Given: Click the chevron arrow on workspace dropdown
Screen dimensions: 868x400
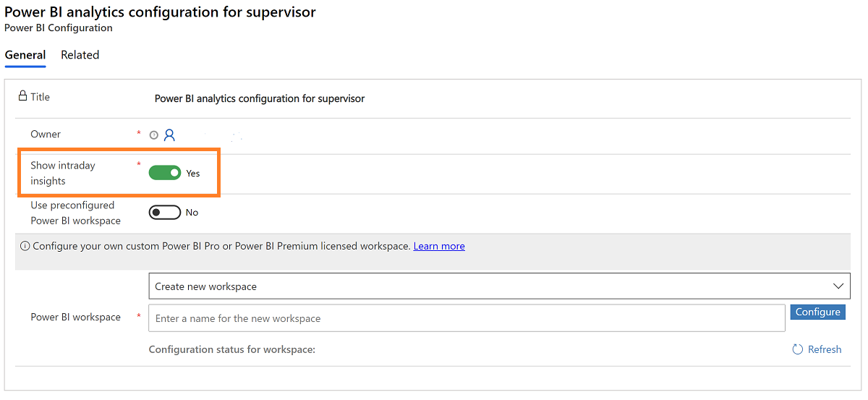Looking at the screenshot, I should click(838, 286).
